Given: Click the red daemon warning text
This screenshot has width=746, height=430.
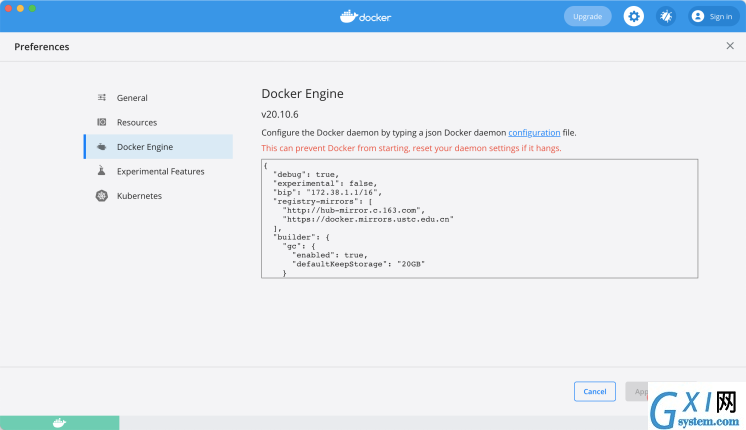Looking at the screenshot, I should click(411, 148).
